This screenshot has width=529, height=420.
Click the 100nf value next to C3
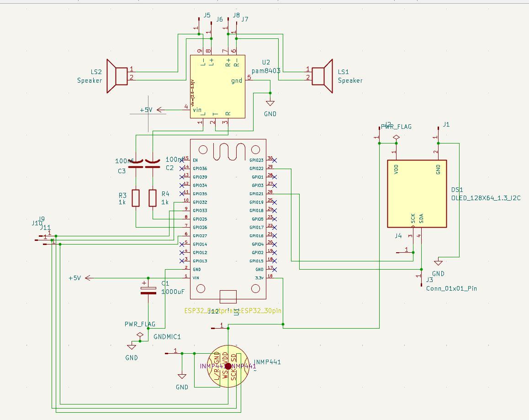(124, 161)
